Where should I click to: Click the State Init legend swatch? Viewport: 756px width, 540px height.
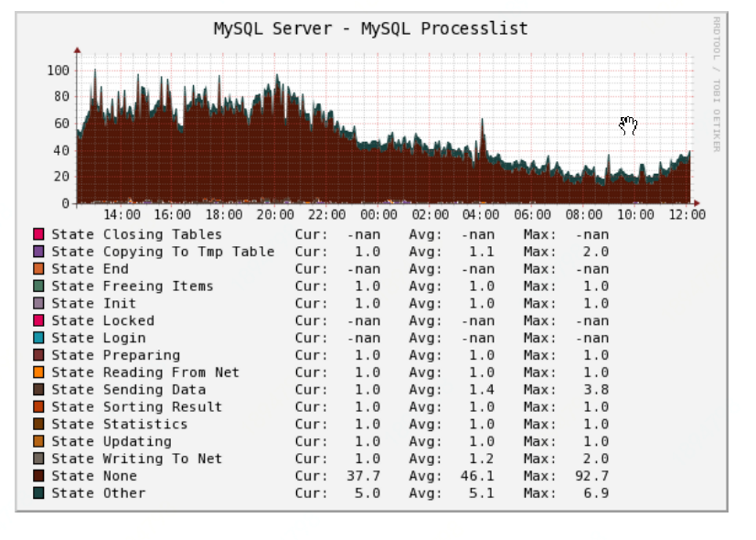pyautogui.click(x=39, y=304)
